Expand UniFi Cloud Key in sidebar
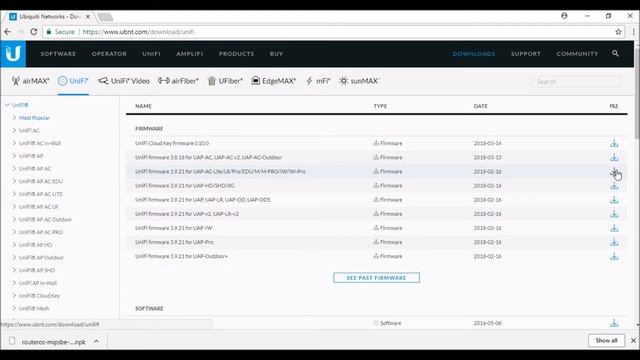The height and width of the screenshot is (360, 640). pos(14,296)
